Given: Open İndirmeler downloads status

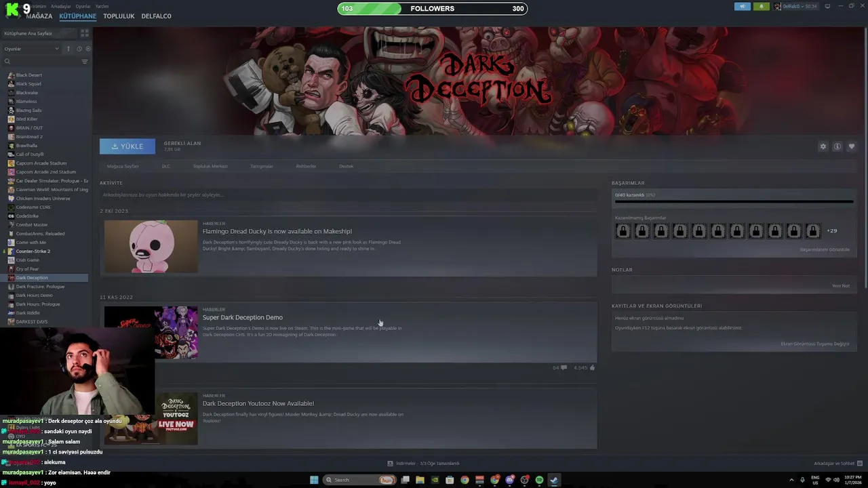Looking at the screenshot, I should click(424, 464).
